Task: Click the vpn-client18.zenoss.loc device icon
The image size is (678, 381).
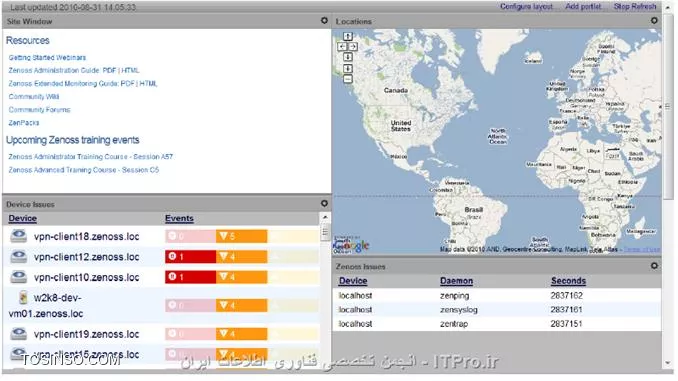Action: tap(19, 236)
